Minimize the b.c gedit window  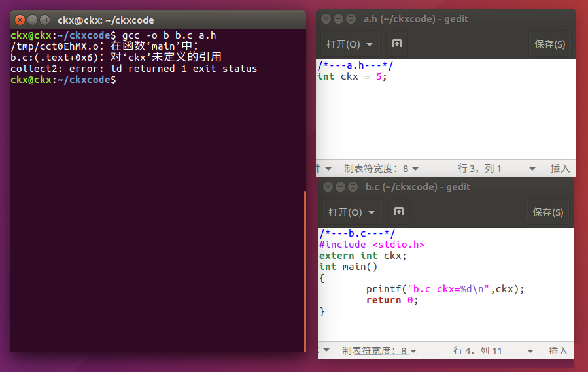(341, 187)
